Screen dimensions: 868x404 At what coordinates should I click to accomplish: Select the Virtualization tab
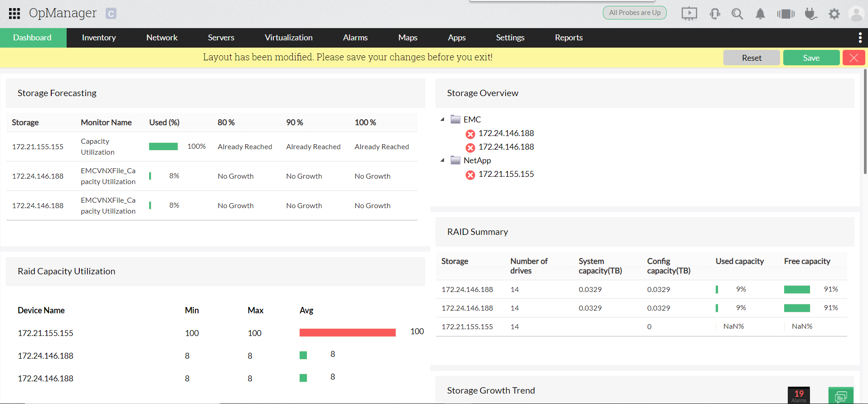click(x=289, y=38)
